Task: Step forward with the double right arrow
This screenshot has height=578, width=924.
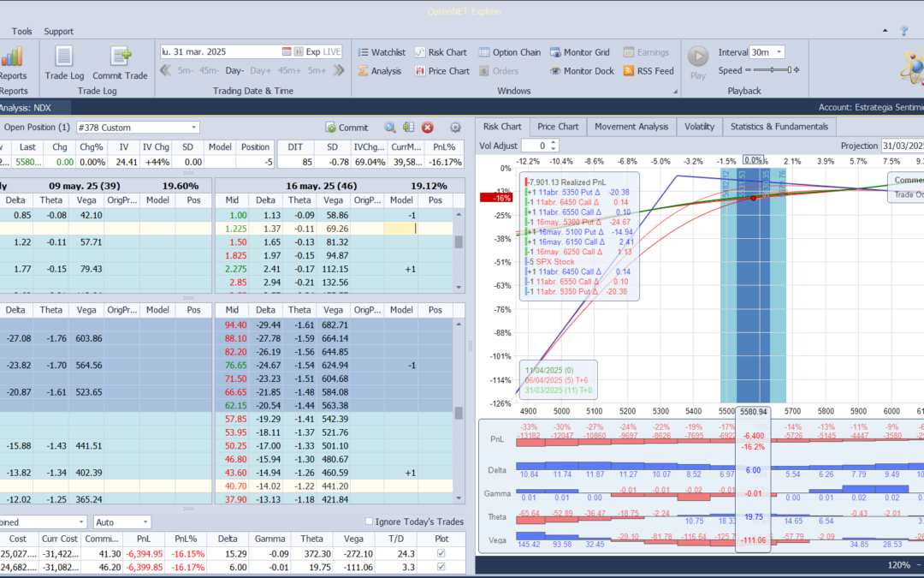Action: coord(338,70)
